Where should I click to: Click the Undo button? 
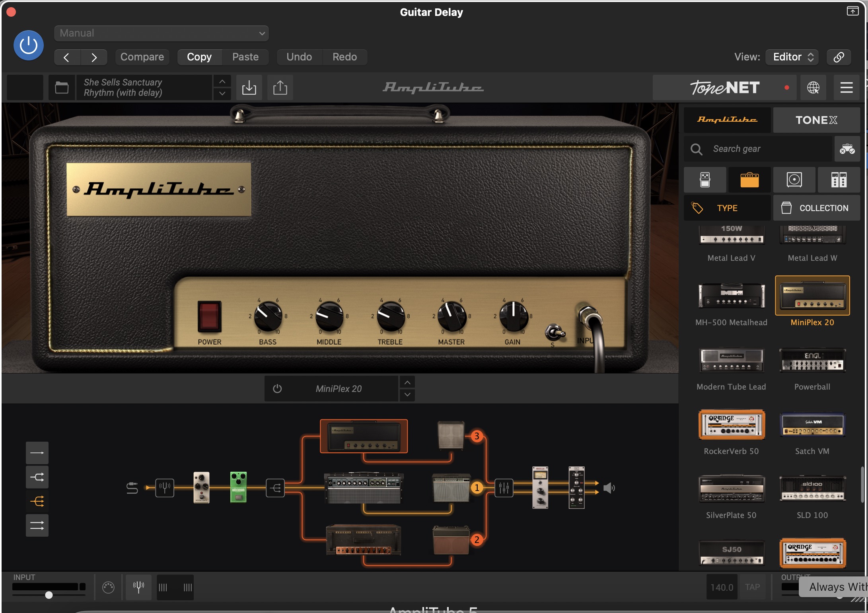tap(299, 57)
